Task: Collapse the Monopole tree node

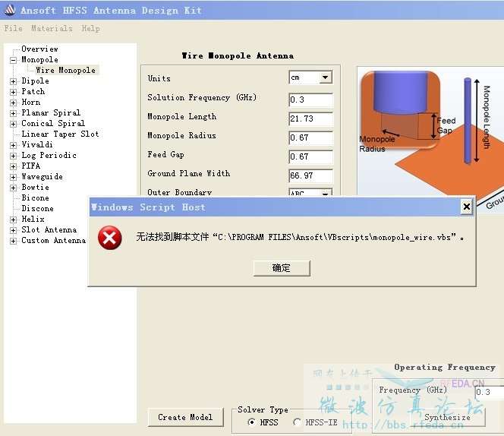Action: tap(13, 60)
